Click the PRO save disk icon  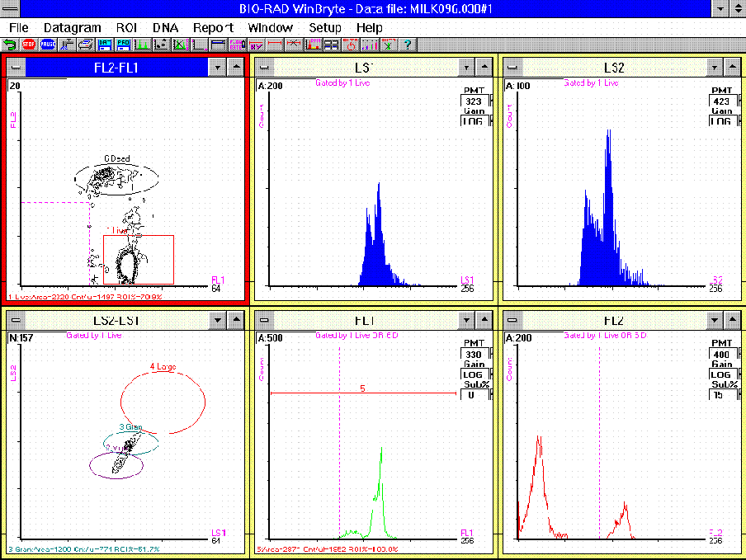pos(124,44)
